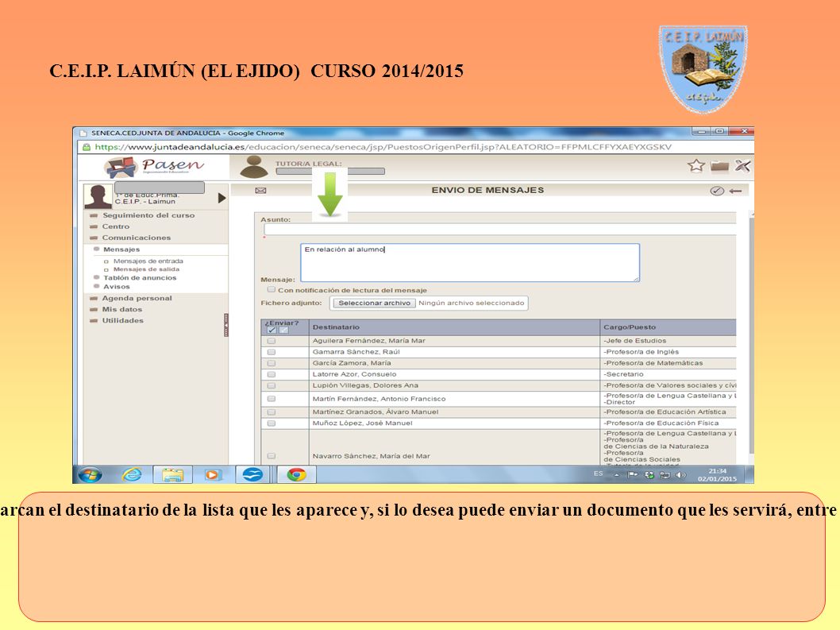Check the box for Aguilera Fernández, María Mar
The height and width of the screenshot is (630, 840).
272,341
